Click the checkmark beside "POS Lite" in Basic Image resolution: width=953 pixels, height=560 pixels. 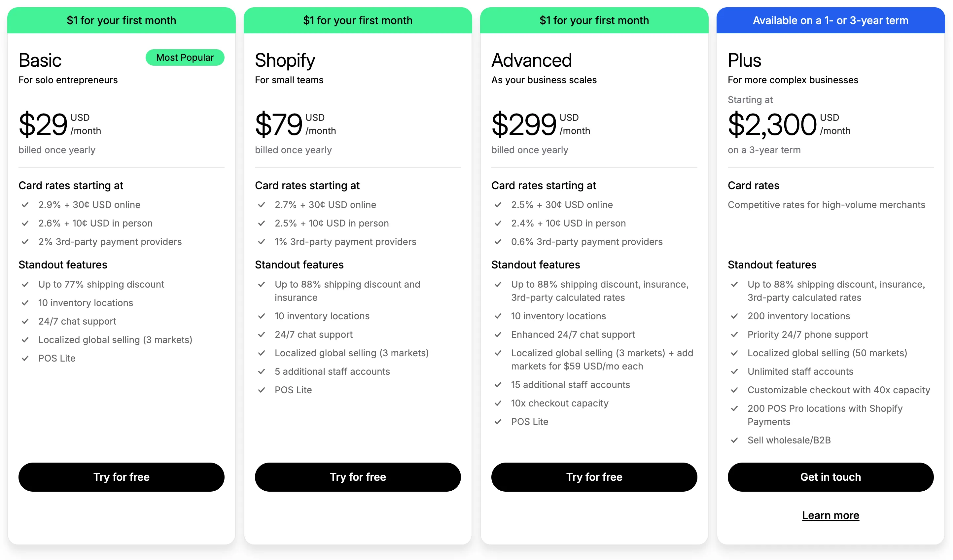coord(26,359)
